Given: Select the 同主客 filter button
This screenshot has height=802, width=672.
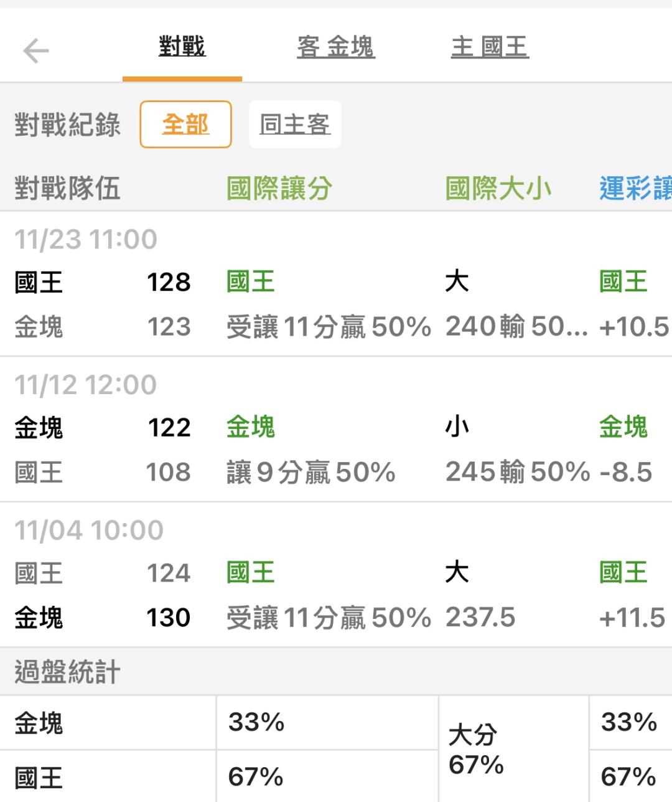Looking at the screenshot, I should 295,125.
